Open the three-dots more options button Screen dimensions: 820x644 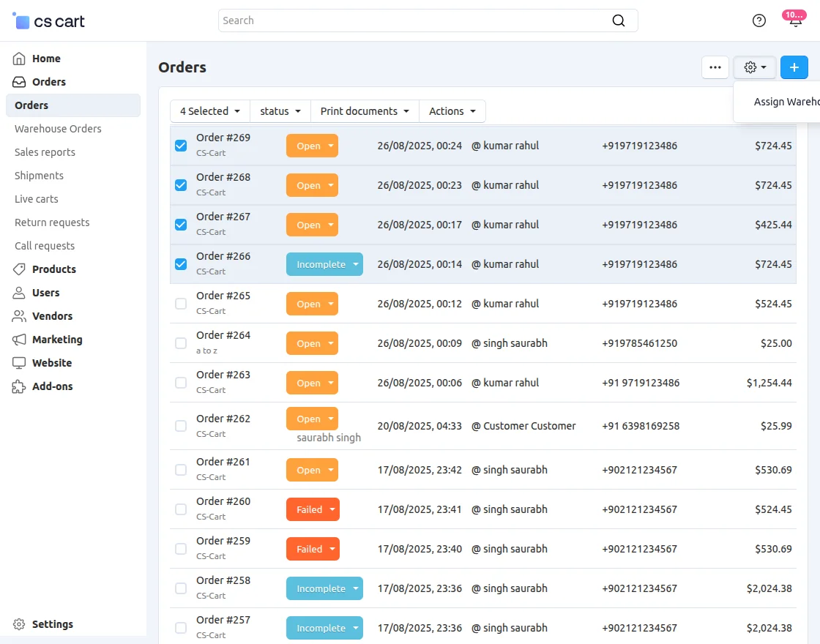(715, 67)
